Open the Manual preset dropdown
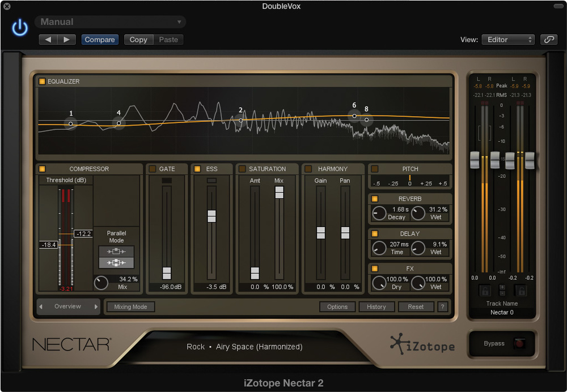 [111, 22]
